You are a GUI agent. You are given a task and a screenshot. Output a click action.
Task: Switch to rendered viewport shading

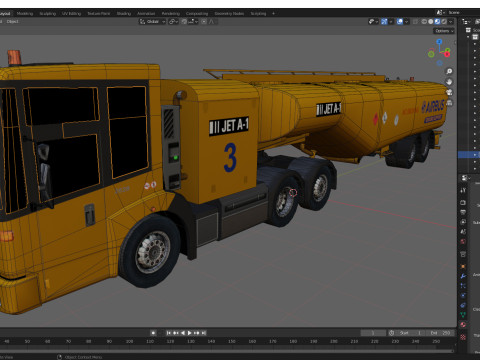coord(444,21)
